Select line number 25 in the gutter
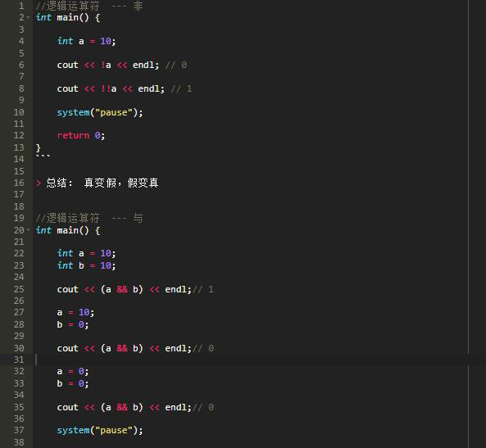 click(x=19, y=289)
